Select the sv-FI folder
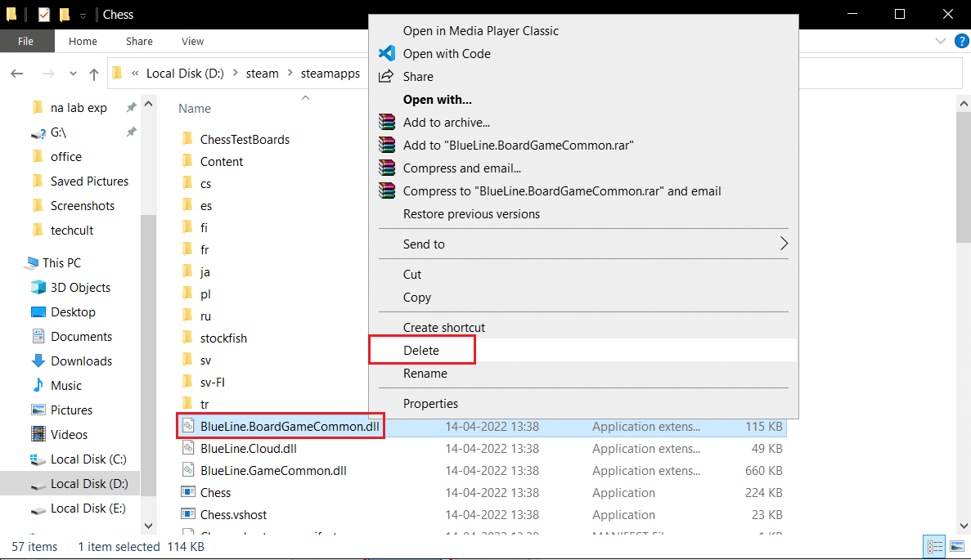The width and height of the screenshot is (971, 560). [x=213, y=382]
